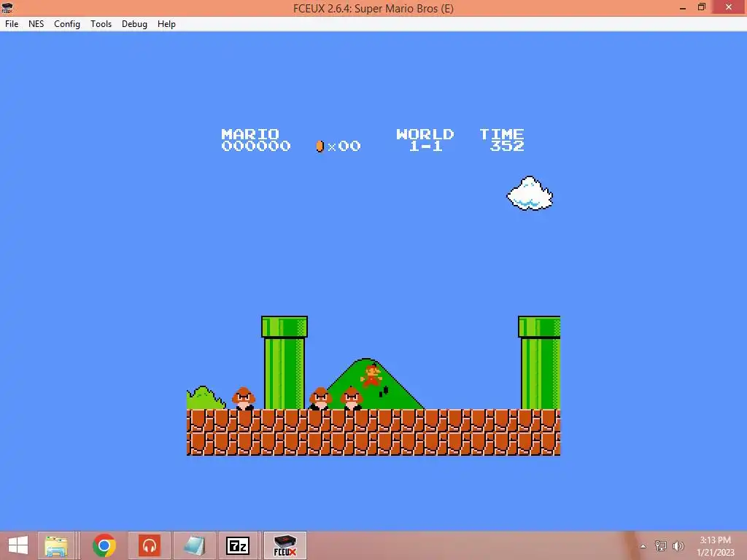Click the Mario character in game
The width and height of the screenshot is (747, 560).
point(371,376)
